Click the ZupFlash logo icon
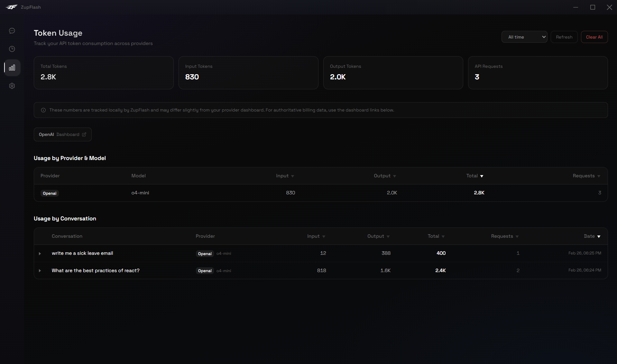617x364 pixels. click(x=11, y=7)
